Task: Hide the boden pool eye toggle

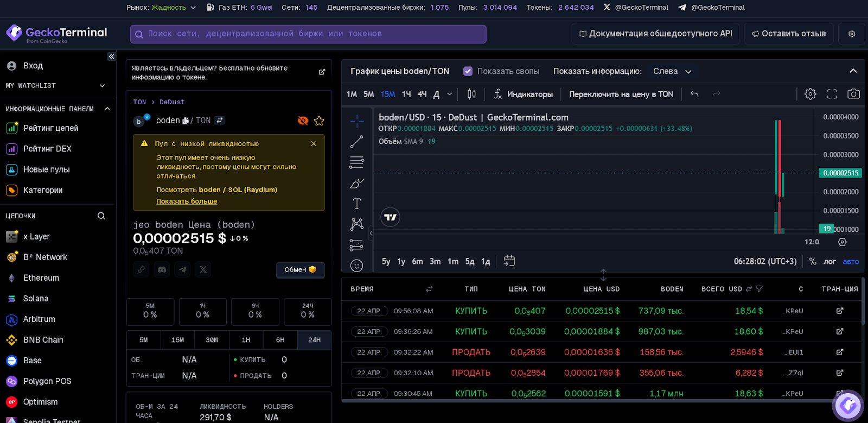Action: coord(303,121)
